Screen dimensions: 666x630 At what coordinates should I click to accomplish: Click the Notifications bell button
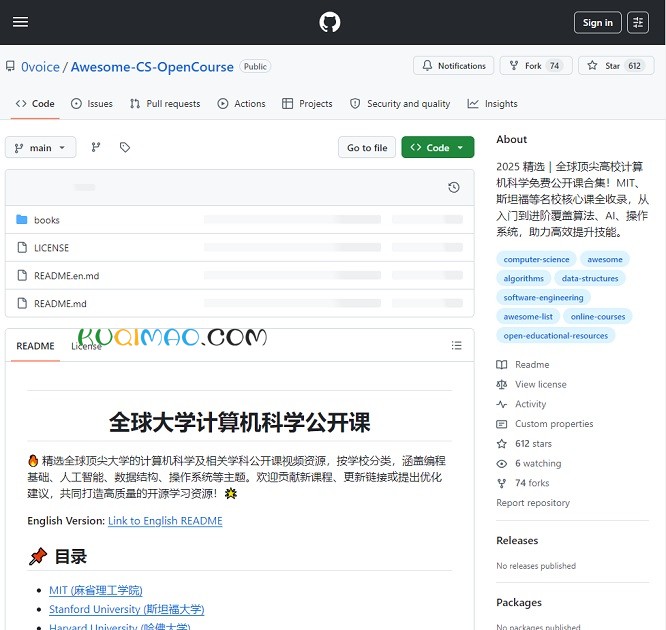point(453,66)
